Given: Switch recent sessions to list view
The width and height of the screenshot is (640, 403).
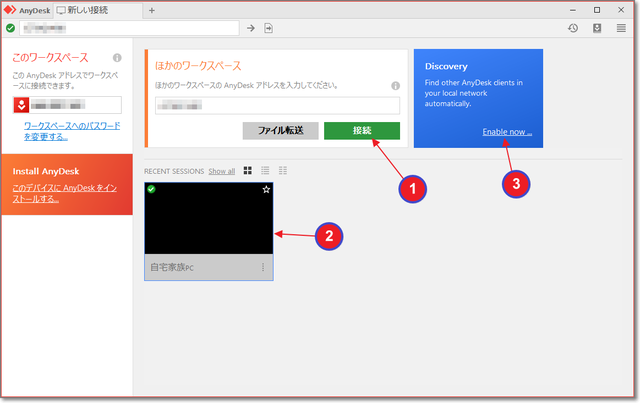Looking at the screenshot, I should click(x=265, y=171).
